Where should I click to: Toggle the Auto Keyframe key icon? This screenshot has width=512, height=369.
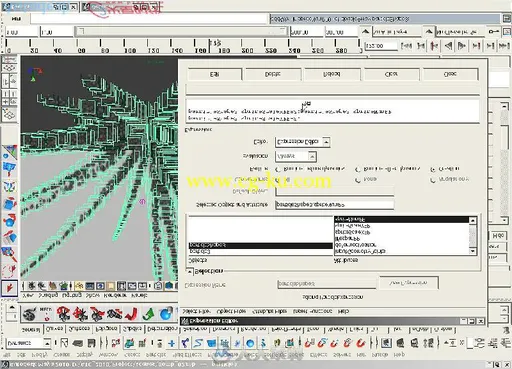[x=494, y=32]
